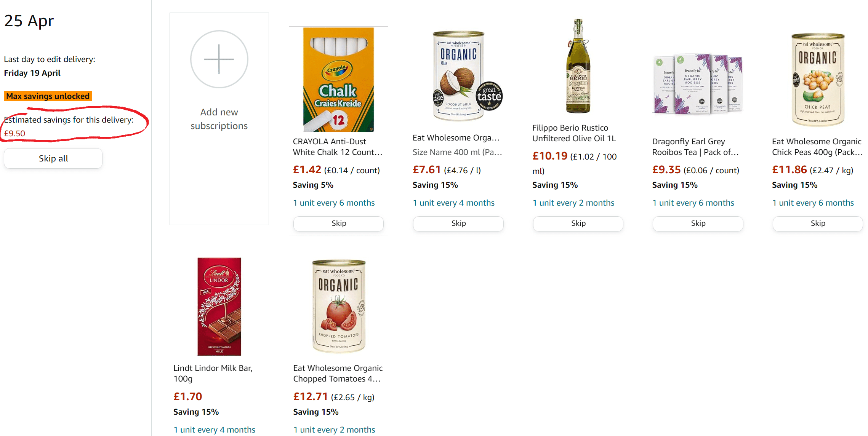Viewport: 868px width, 436px height.
Task: Open the organic coconut milk can image
Action: (x=458, y=76)
